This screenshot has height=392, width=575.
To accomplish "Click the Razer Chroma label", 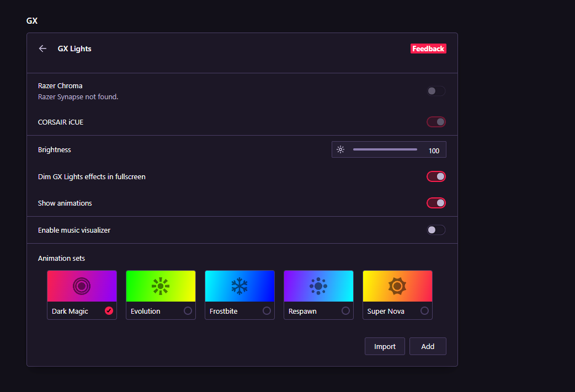I will point(60,85).
